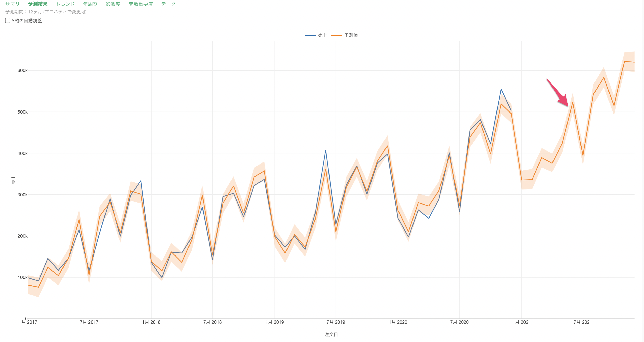Click the 予測期間 12ヶ月 description text
Viewport: 644px width, 342px height.
46,12
